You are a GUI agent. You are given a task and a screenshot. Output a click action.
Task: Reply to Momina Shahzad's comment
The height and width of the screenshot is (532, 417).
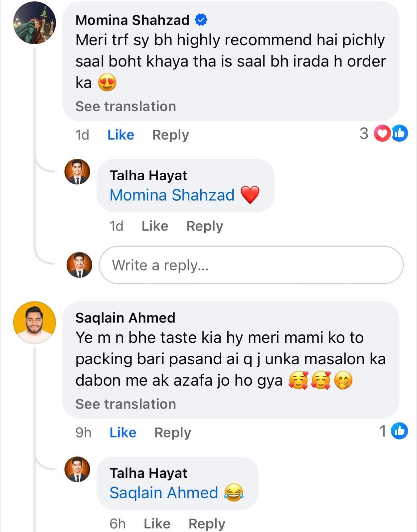tap(170, 135)
